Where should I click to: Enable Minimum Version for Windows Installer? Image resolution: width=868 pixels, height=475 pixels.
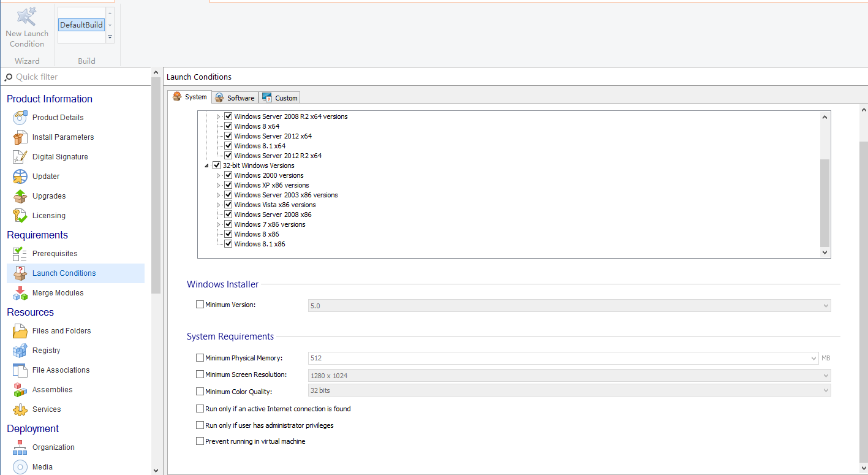[200, 304]
